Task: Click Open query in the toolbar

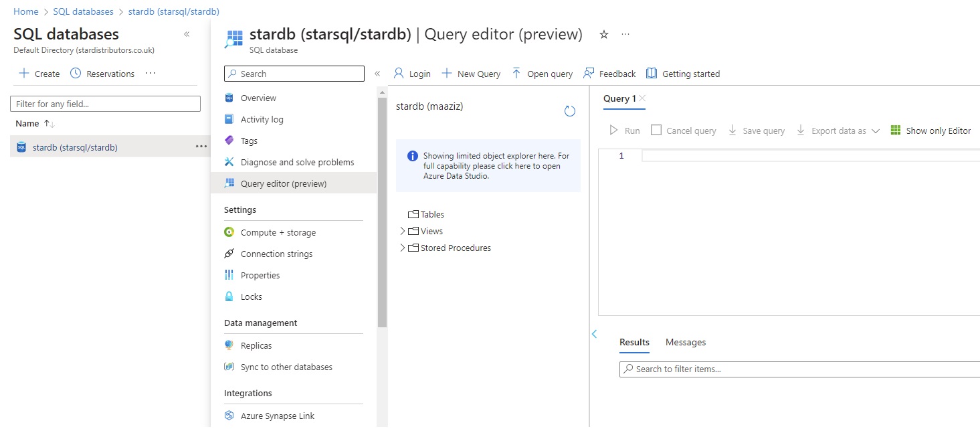Action: coord(542,74)
